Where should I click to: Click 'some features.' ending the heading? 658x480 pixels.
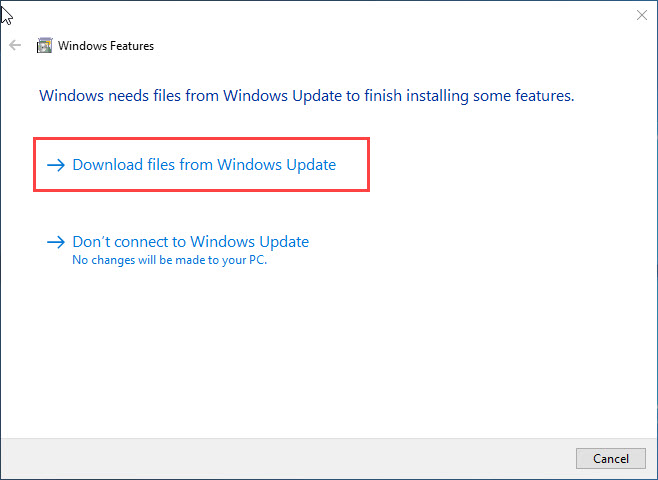click(524, 96)
